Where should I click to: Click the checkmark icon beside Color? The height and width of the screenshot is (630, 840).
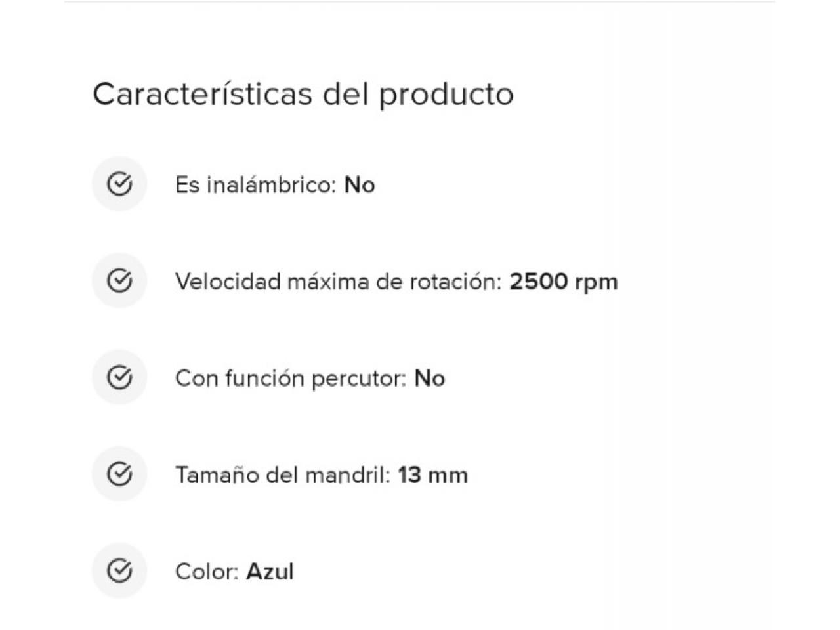119,570
